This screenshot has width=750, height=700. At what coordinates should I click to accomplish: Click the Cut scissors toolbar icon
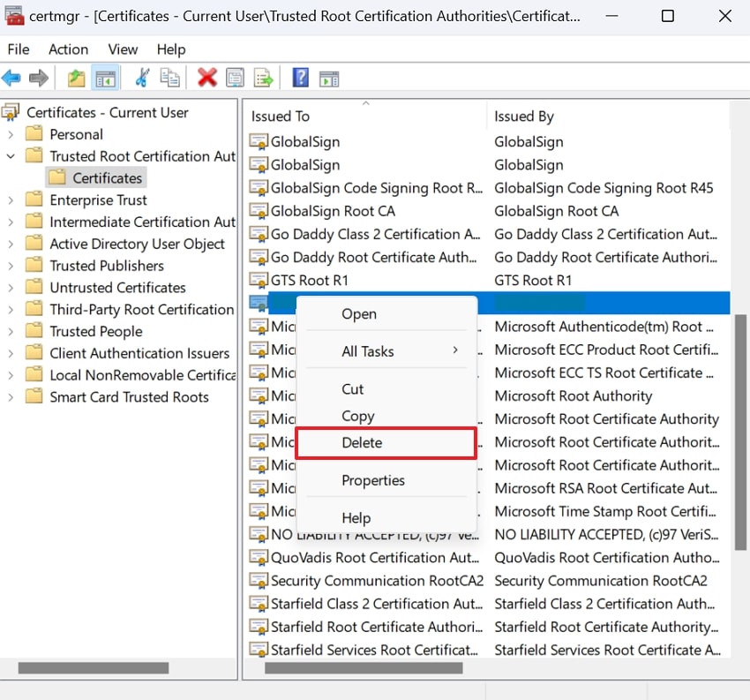pos(141,78)
